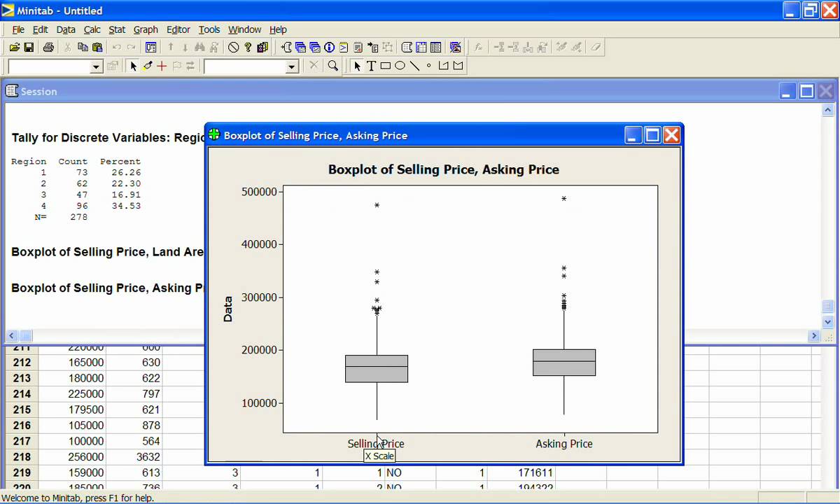Show the Graphs folder icon

[315, 47]
